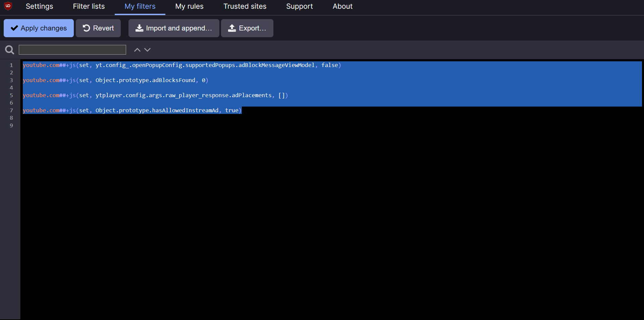
Task: Click line number 2 in the gutter
Action: point(11,72)
